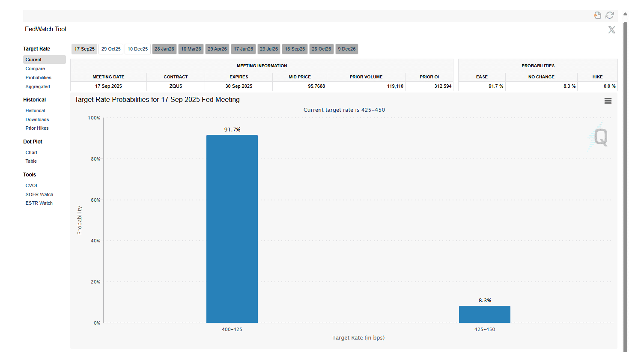Click the export document icon
The width and height of the screenshot is (644, 352).
[598, 15]
